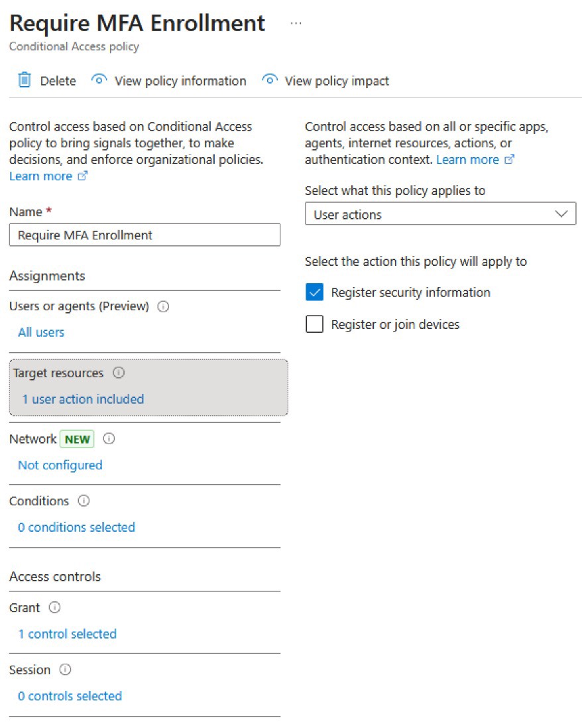Click info icon next to Users or agents
The height and width of the screenshot is (728, 582).
pos(163,306)
